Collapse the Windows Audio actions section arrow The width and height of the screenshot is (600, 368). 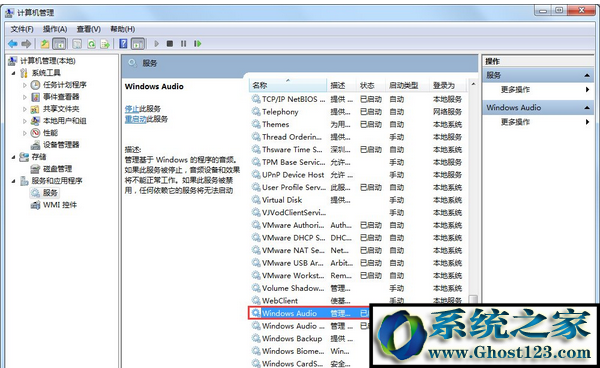587,108
